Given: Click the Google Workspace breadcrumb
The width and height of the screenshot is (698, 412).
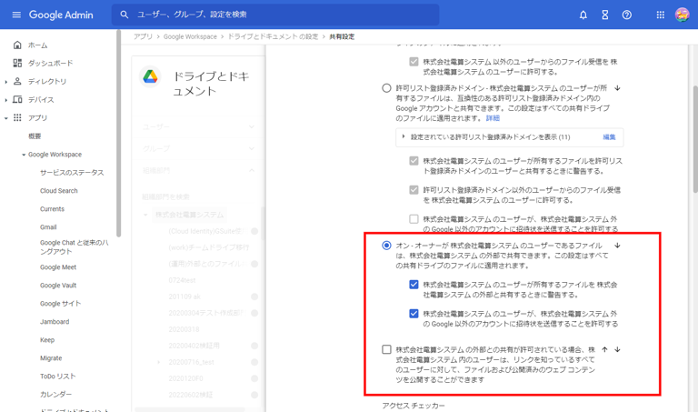Looking at the screenshot, I should [190, 36].
